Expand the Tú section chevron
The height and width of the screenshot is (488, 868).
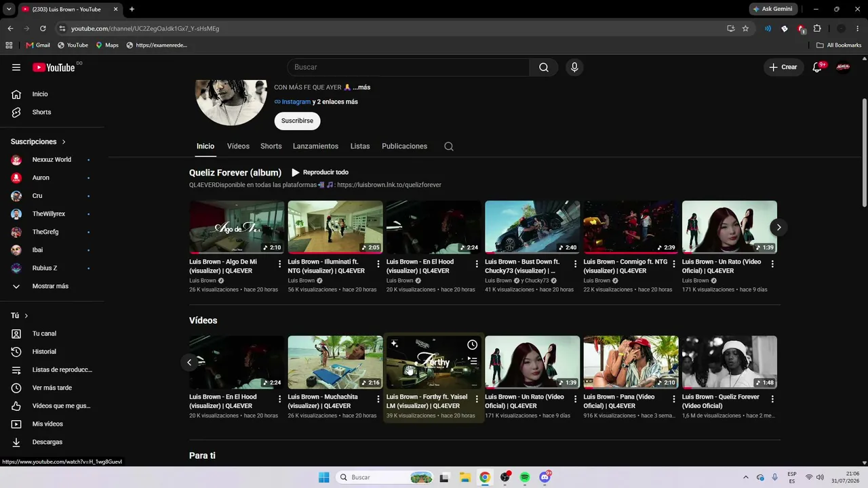pos(26,316)
